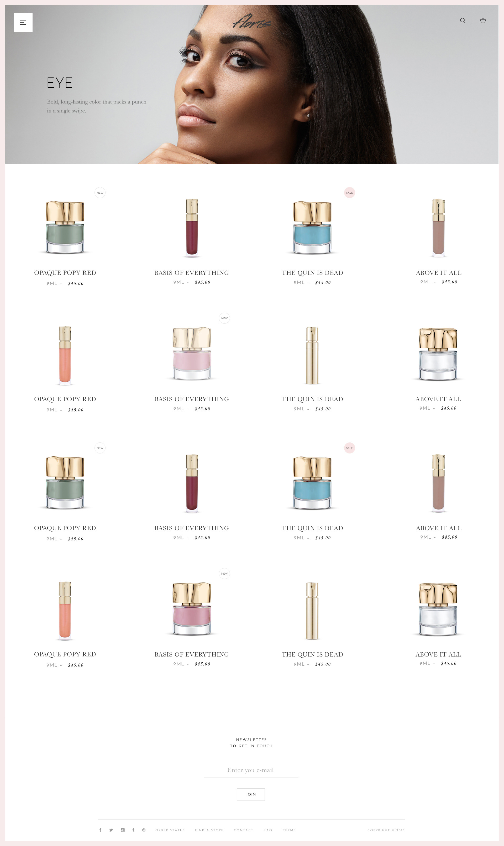Open the Order Status footer link

tap(170, 830)
